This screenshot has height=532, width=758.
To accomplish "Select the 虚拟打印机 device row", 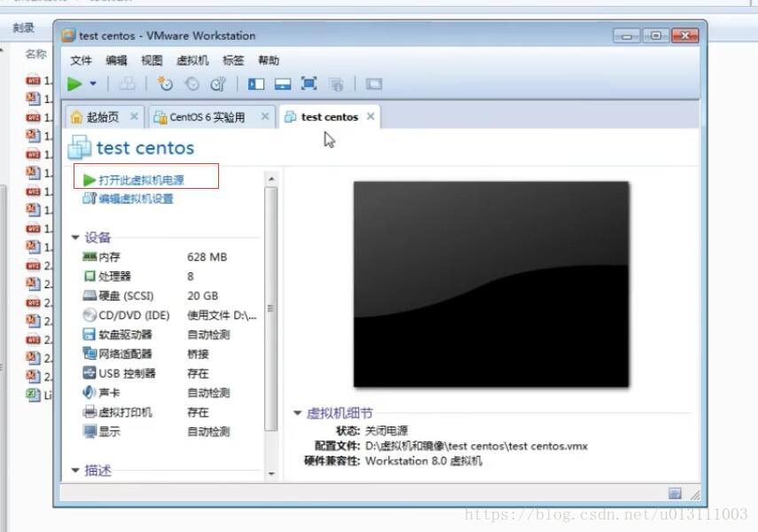I will click(169, 412).
